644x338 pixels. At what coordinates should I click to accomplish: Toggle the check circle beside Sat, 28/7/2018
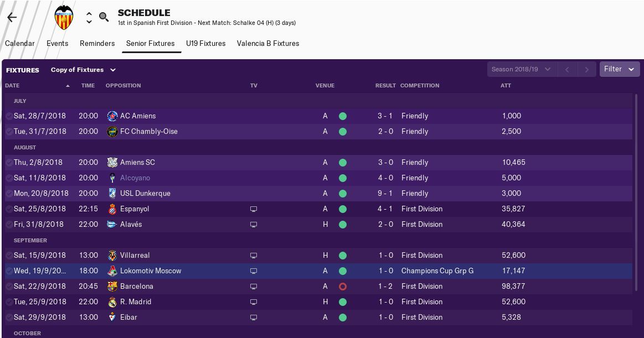click(x=9, y=116)
